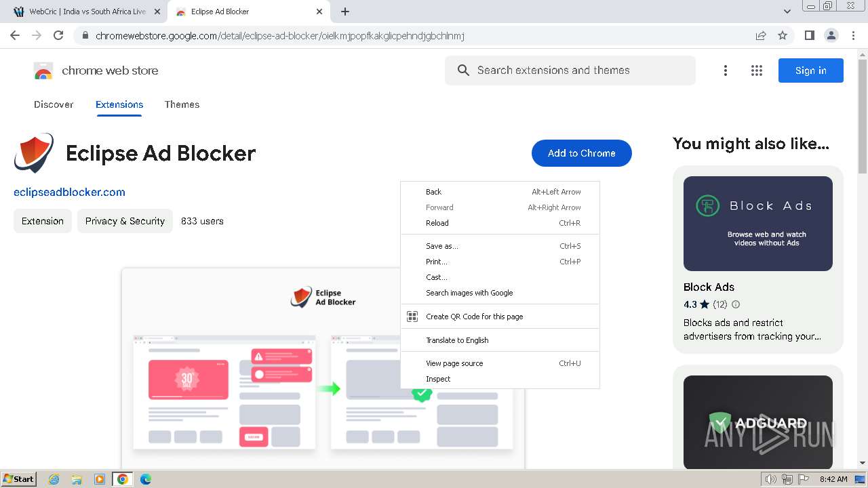The height and width of the screenshot is (488, 868).
Task: Close the WebCric tab
Action: pyautogui.click(x=157, y=12)
